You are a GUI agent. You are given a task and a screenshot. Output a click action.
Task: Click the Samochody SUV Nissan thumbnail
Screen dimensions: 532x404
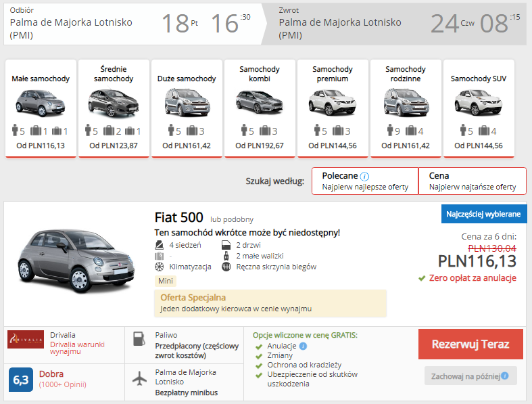(479, 102)
